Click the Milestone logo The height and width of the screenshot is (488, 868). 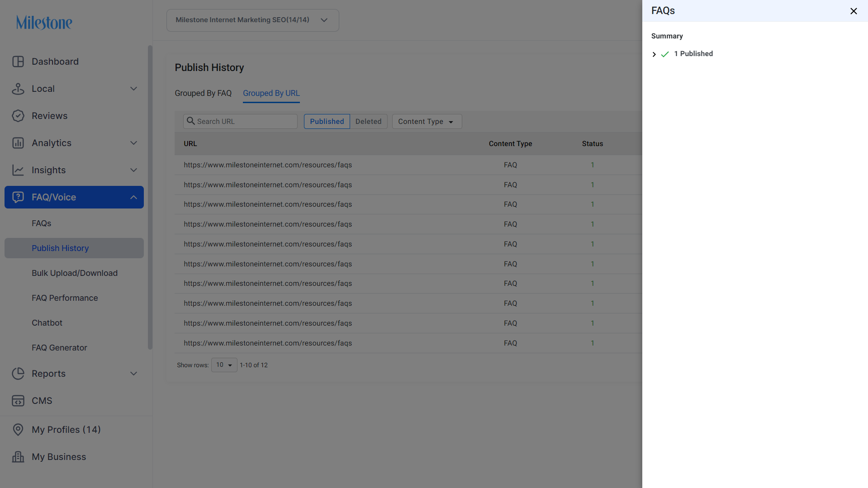[x=44, y=23]
